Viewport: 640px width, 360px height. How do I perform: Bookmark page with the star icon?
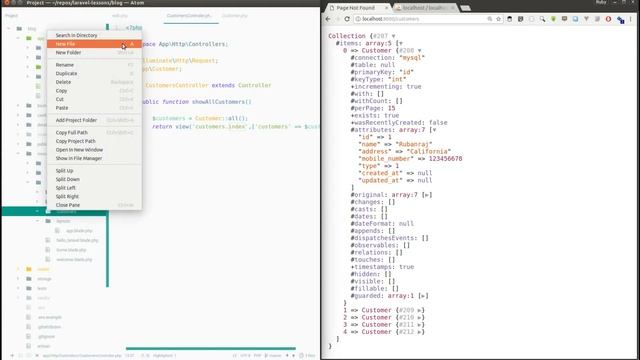point(498,19)
